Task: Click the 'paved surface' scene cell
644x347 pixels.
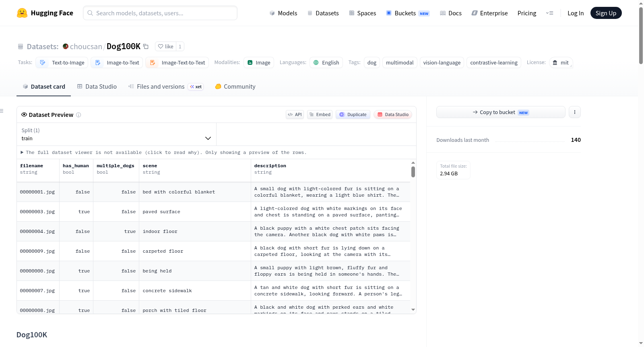Action: [x=195, y=212]
